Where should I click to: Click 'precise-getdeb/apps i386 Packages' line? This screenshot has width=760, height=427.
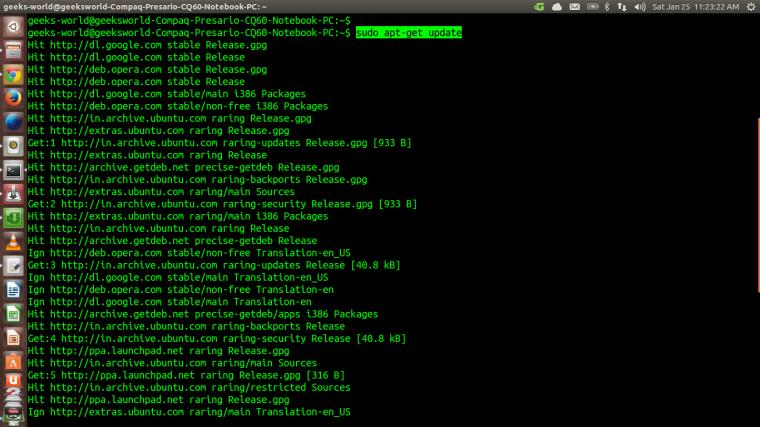[203, 314]
